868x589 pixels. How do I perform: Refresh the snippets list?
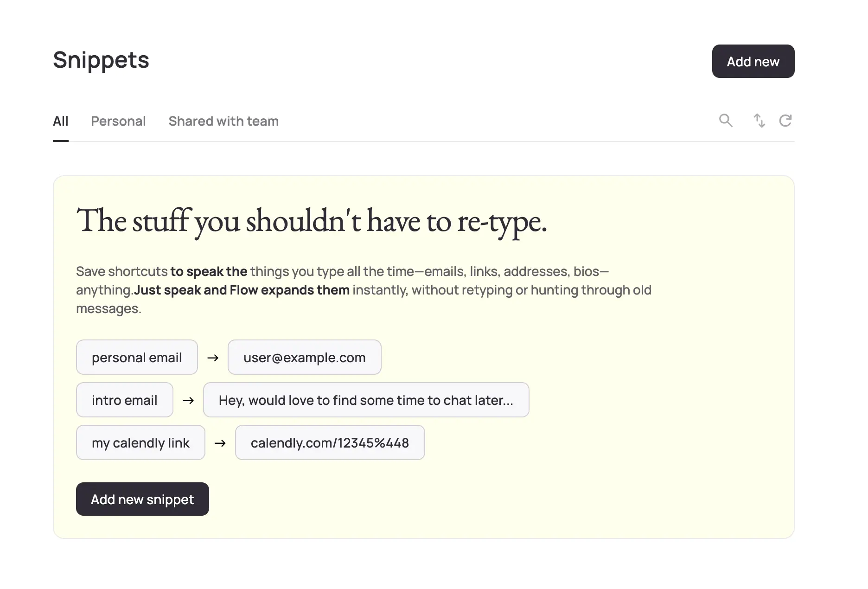[x=786, y=121]
